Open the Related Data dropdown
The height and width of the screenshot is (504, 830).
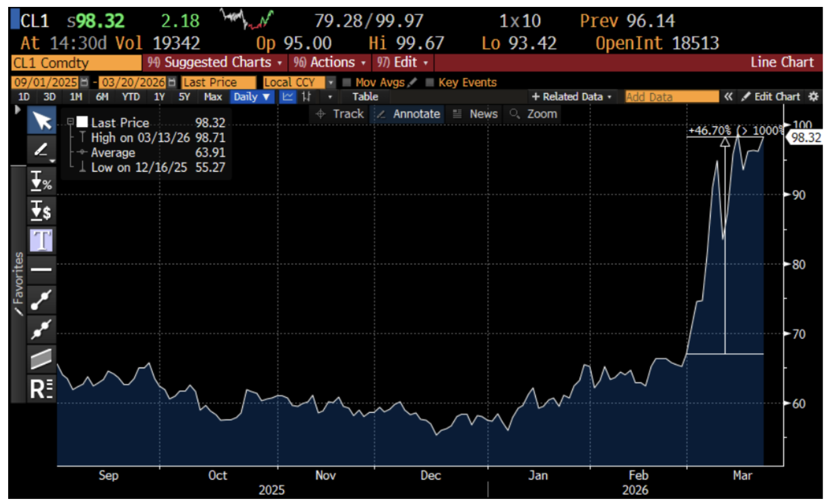coord(572,97)
